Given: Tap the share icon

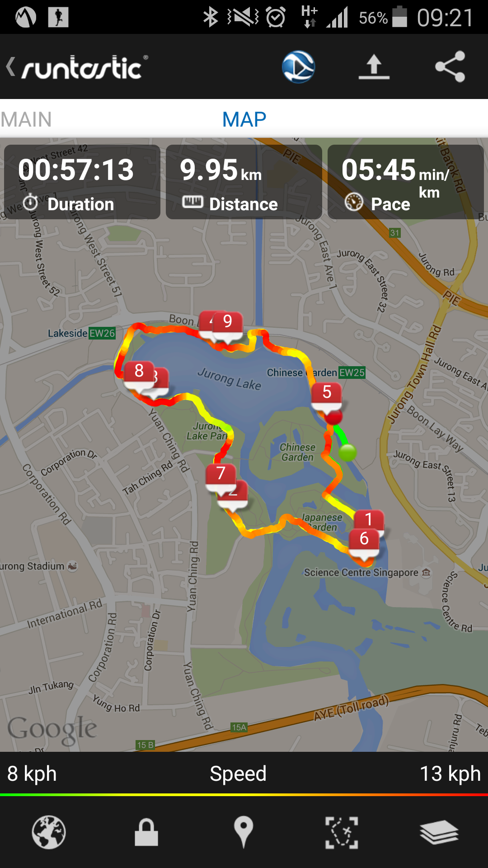Looking at the screenshot, I should pos(450,66).
